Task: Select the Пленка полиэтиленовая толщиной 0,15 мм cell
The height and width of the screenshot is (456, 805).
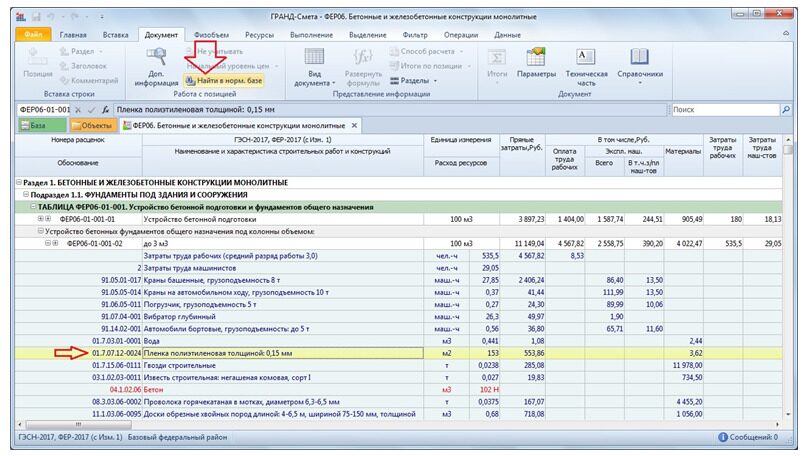Action: pyautogui.click(x=283, y=353)
